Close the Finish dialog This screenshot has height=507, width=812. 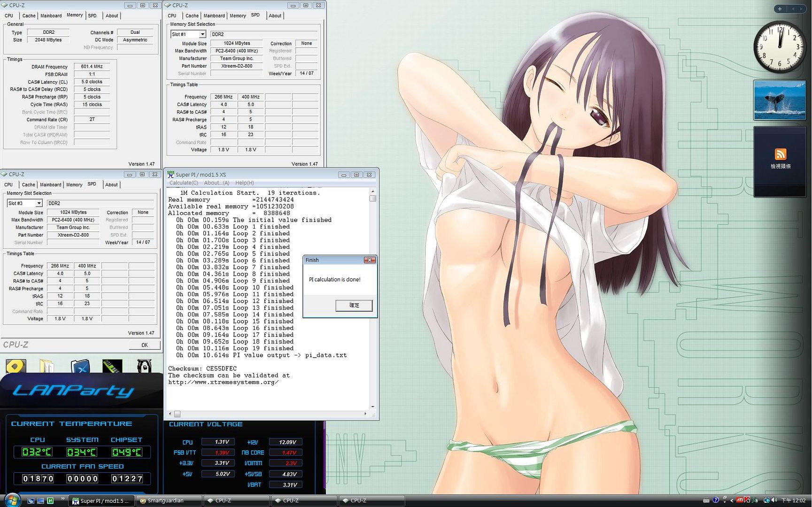(370, 260)
